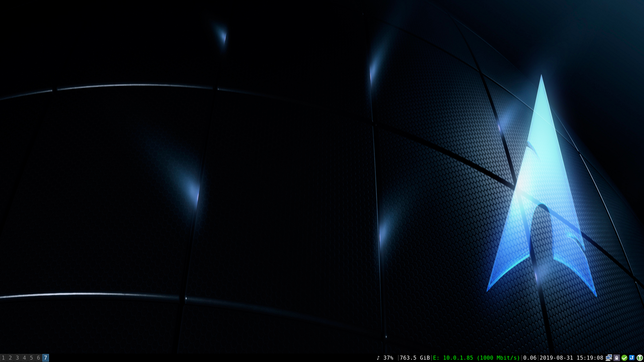Screen dimensions: 644x362
Task: Click the 15:19:08 clock time
Action: (590, 358)
